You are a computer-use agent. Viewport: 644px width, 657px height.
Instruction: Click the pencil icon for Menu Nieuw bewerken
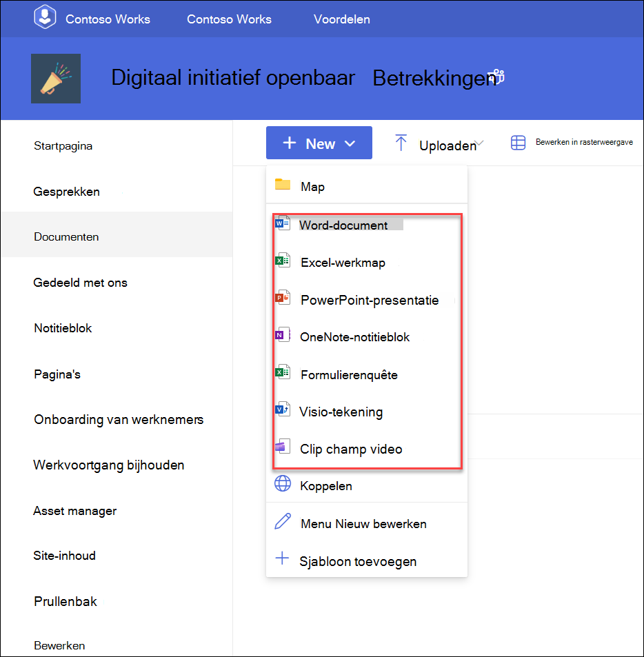tap(283, 521)
